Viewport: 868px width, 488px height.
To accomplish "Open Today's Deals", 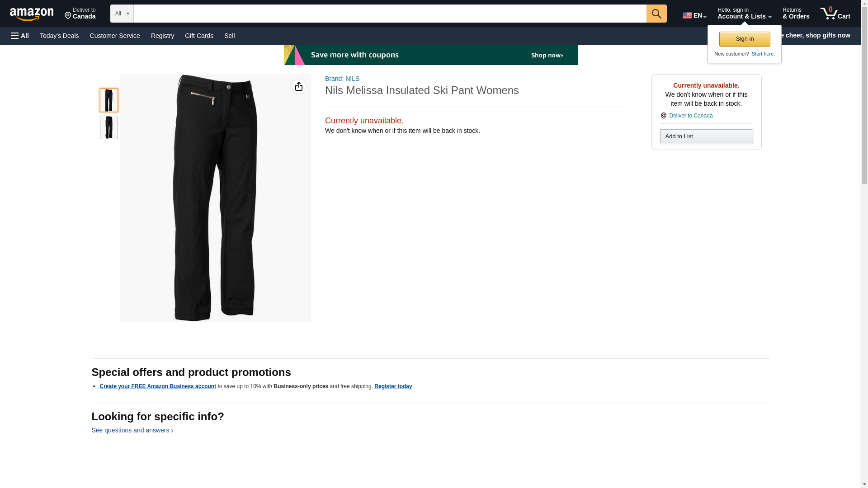I will click(59, 36).
